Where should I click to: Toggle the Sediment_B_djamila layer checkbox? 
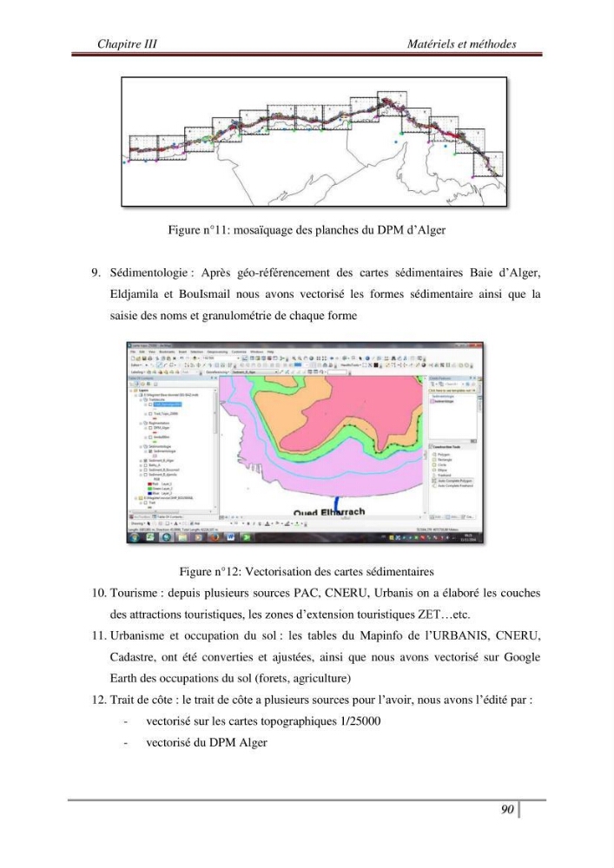tap(146, 475)
